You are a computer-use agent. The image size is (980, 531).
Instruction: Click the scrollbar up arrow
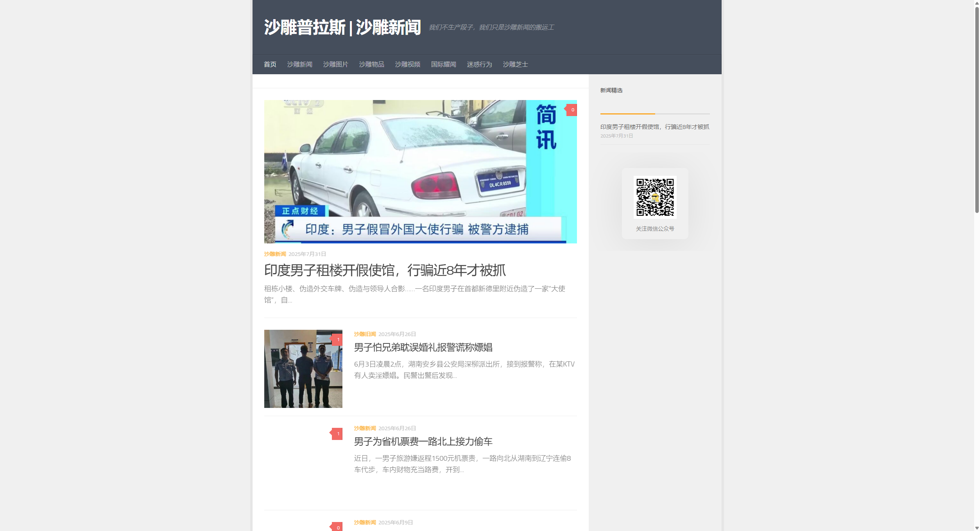pos(977,3)
